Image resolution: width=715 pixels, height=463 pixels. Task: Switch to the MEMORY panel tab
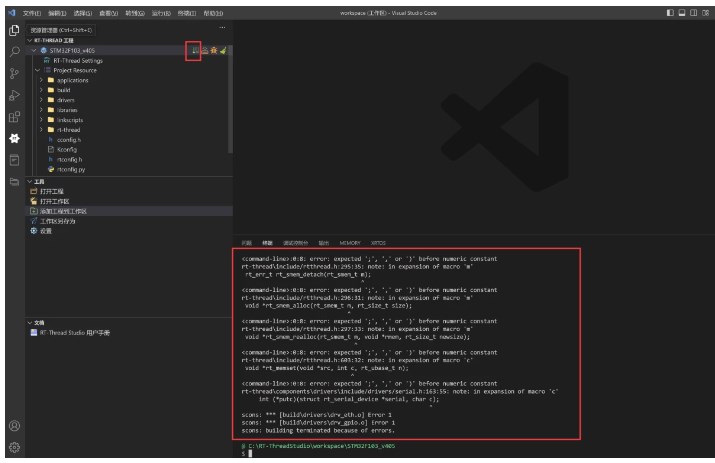tap(350, 243)
